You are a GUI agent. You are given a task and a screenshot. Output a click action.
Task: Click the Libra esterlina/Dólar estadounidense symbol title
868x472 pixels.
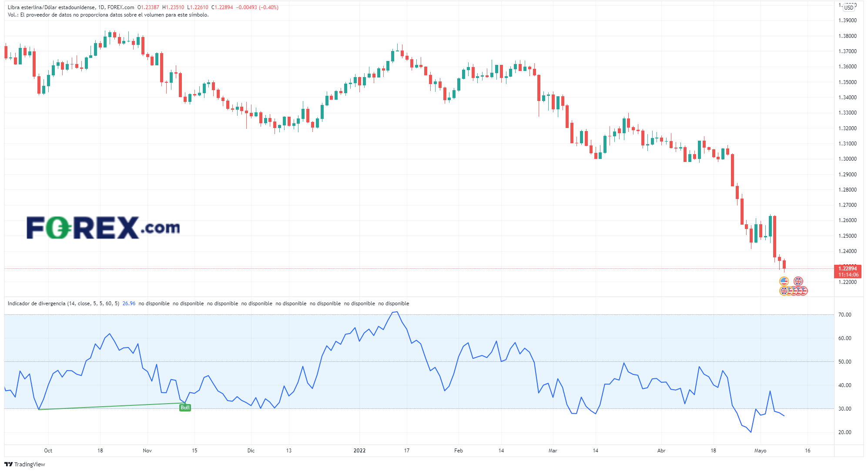(51, 7)
